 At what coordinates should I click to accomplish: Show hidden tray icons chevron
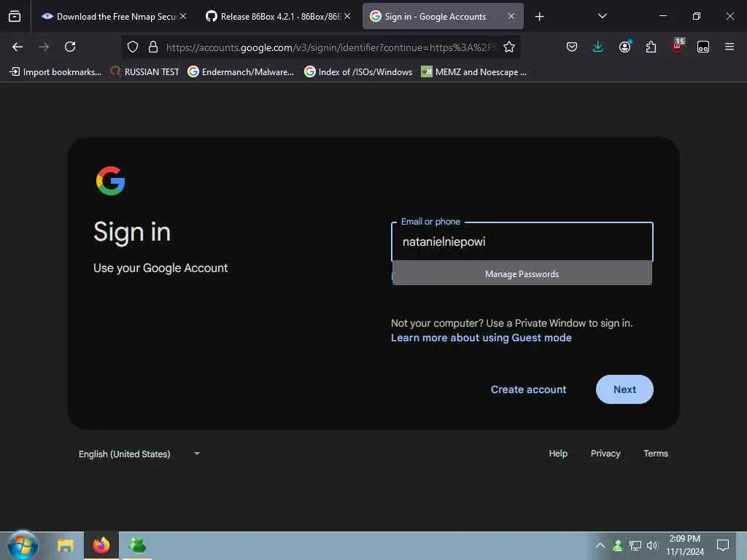coord(600,545)
